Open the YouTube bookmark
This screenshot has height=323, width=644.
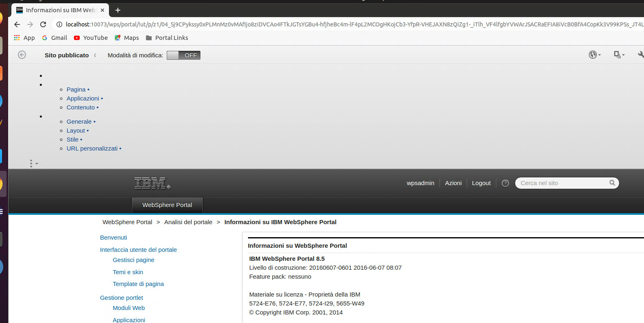point(91,38)
